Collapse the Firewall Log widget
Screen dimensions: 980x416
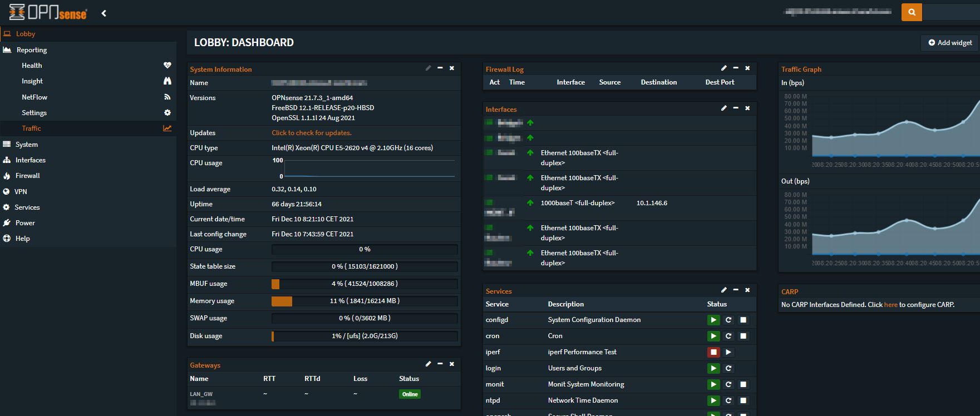tap(736, 68)
